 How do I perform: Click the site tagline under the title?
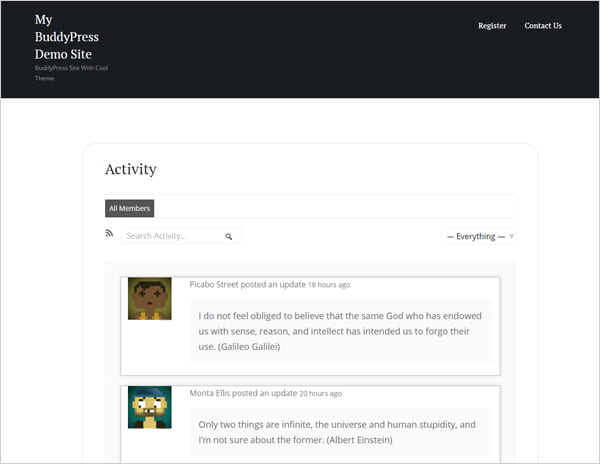pos(70,73)
